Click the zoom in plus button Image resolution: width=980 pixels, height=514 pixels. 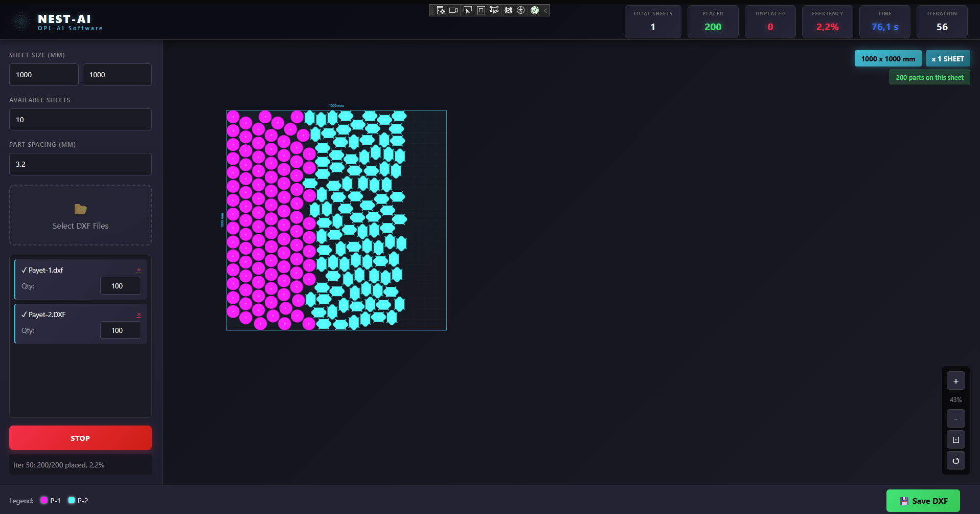955,381
